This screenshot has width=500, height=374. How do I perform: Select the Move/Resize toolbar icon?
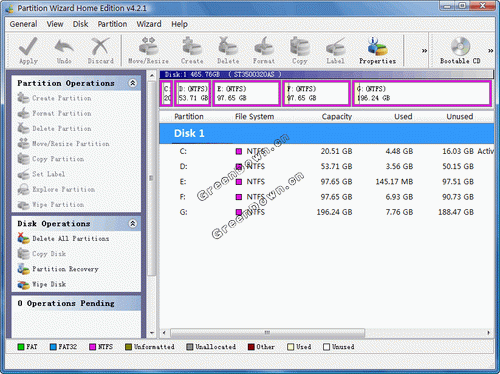[x=149, y=50]
